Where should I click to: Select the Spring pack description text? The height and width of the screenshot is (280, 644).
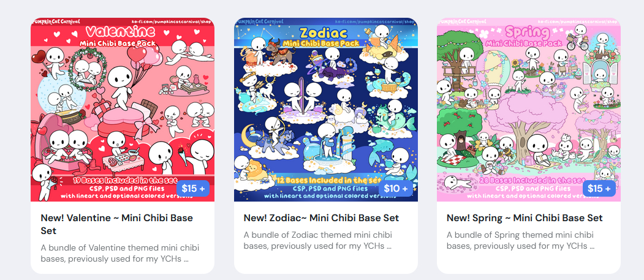(x=521, y=241)
